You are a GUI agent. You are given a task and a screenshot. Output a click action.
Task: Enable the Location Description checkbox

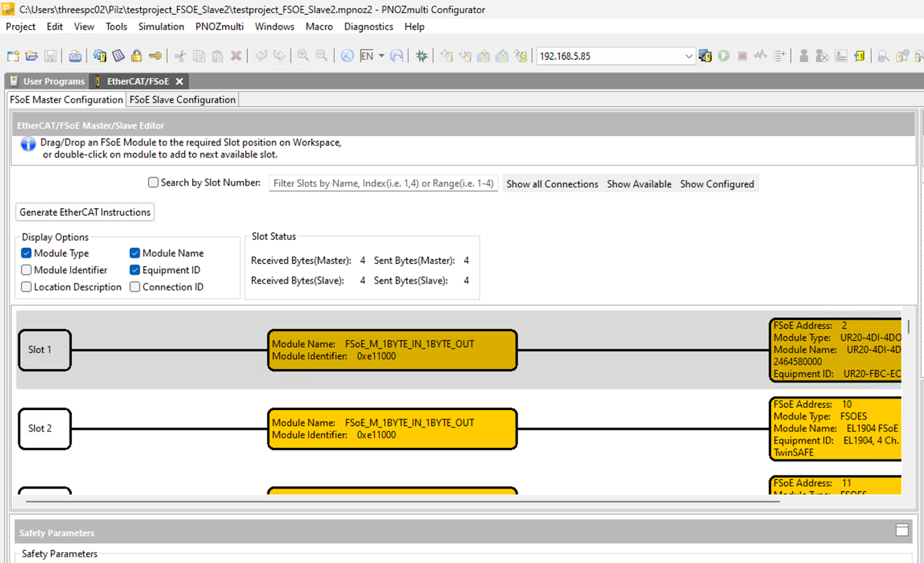pos(26,287)
